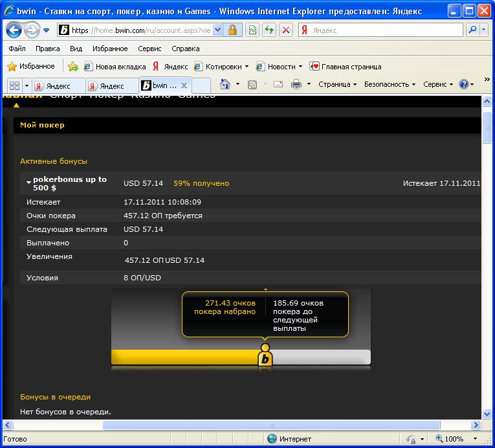The width and height of the screenshot is (495, 448).
Task: Click the Интернет zone globe icon
Action: pos(272,438)
